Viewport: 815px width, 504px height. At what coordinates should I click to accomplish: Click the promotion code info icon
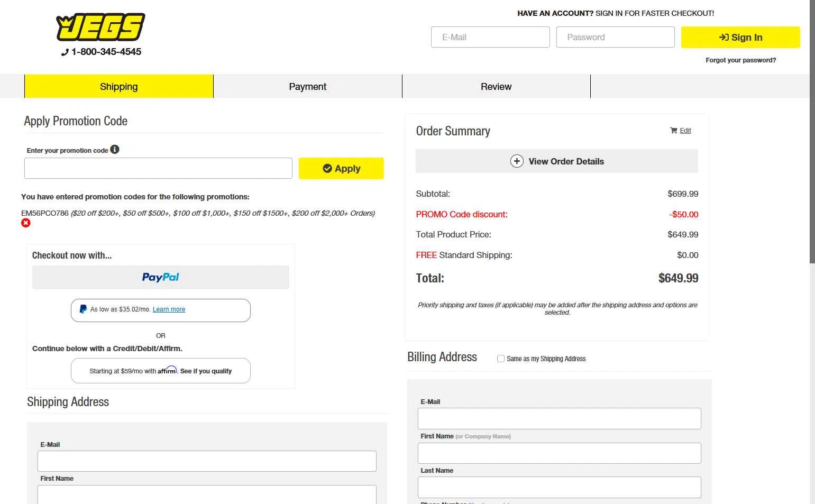(115, 150)
